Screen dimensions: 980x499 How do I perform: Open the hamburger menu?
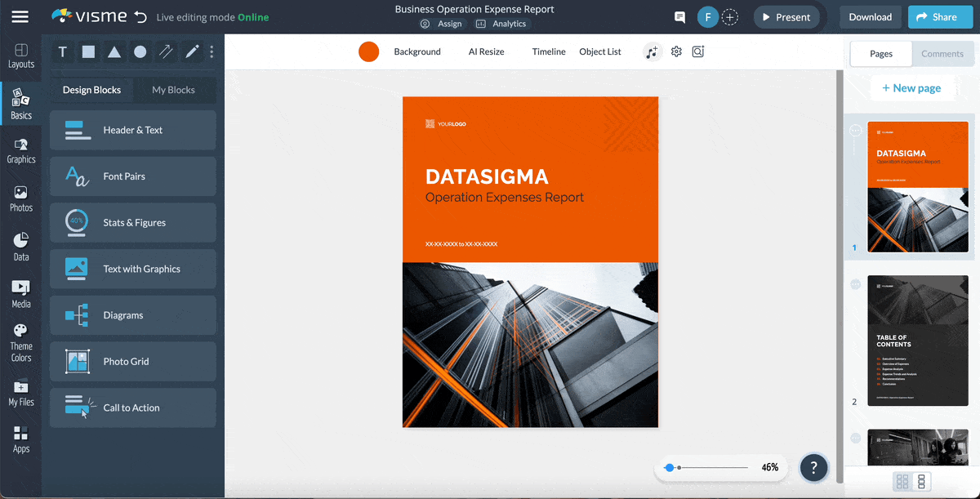[21, 16]
